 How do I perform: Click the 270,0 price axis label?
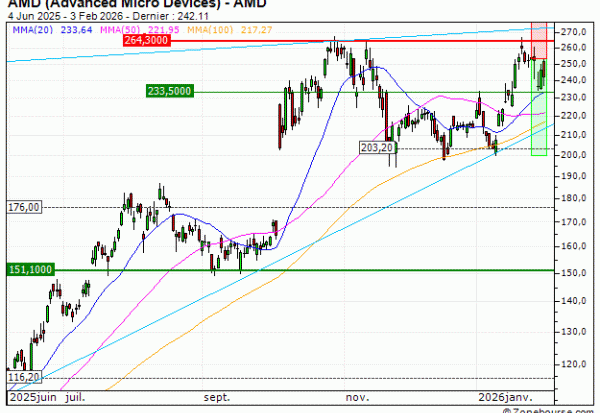pos(573,32)
